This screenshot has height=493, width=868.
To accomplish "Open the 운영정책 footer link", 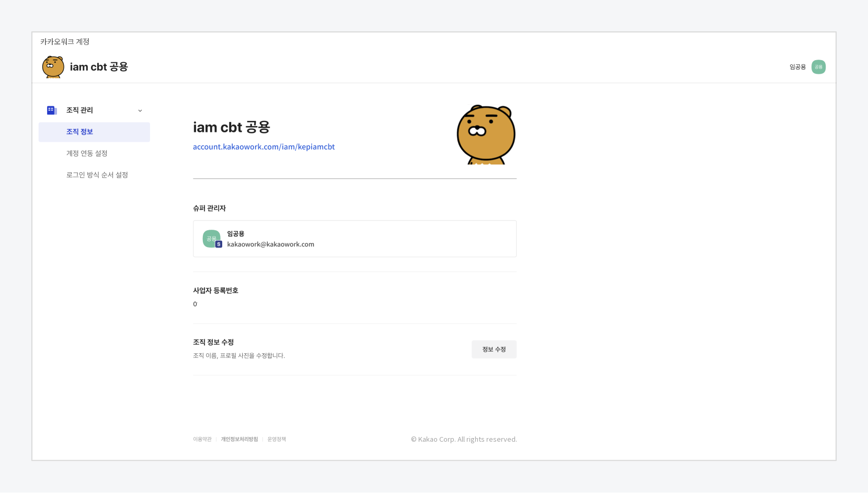I will 277,440.
